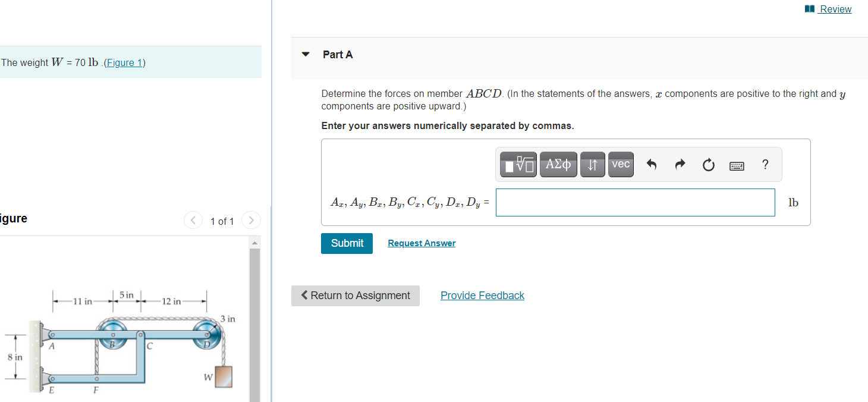Collapse the Part A section
This screenshot has height=402, width=868.
click(x=305, y=54)
